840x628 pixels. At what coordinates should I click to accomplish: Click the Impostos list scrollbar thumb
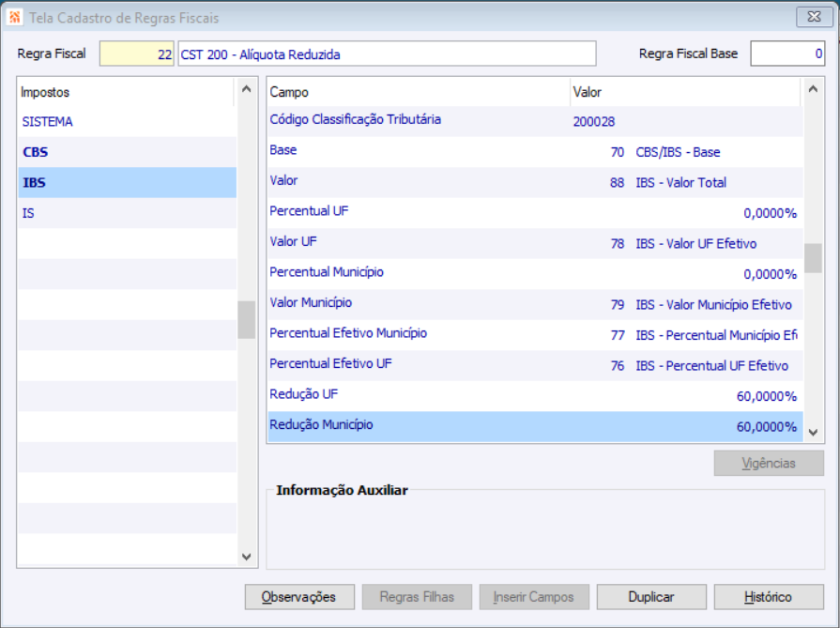pyautogui.click(x=247, y=320)
